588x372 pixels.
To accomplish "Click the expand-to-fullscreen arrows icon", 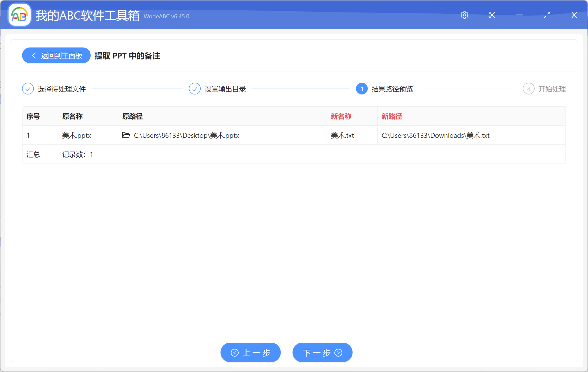I will coord(546,15).
